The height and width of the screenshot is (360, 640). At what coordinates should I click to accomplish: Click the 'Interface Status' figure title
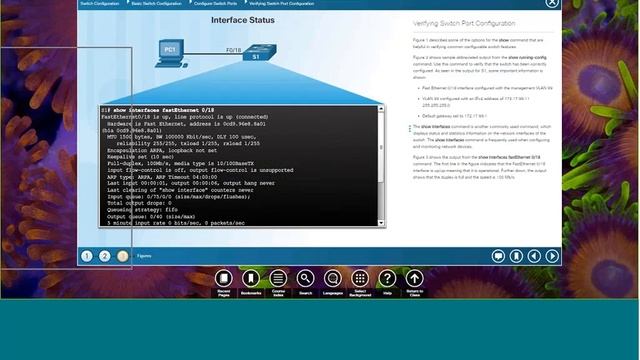coord(243,20)
